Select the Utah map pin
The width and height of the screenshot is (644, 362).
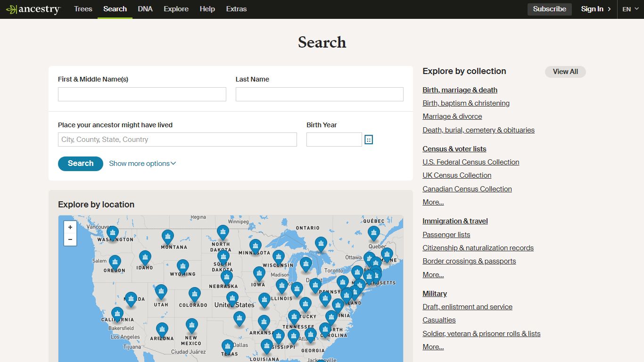[161, 292]
